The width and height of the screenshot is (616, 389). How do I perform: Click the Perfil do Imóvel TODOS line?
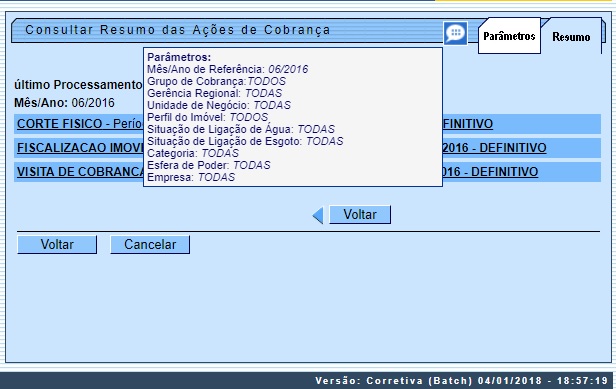(x=207, y=117)
